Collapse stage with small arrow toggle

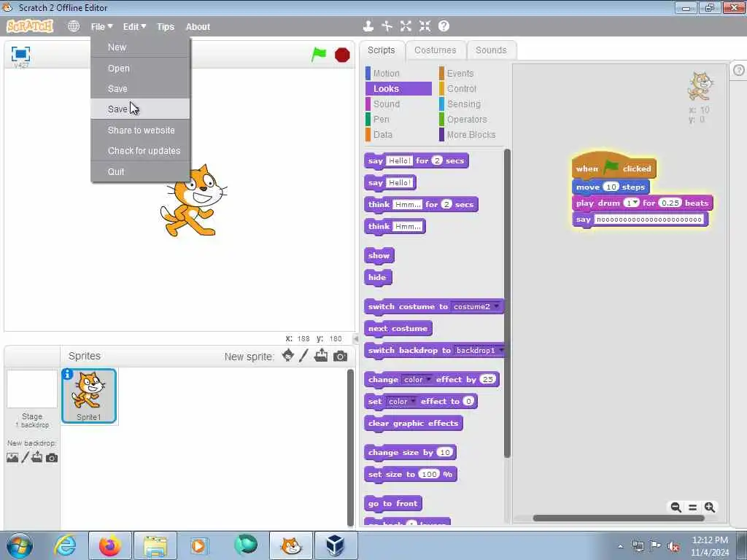[x=355, y=339]
